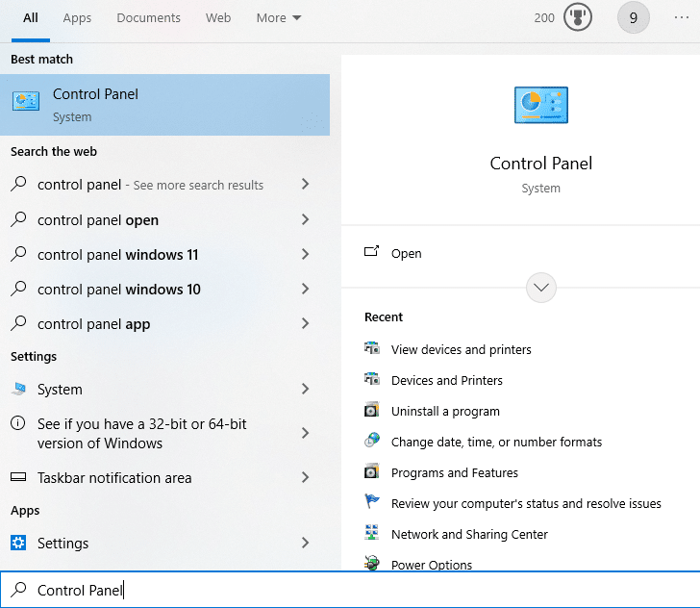Click the Microsoft Rewards trophy icon
This screenshot has height=608, width=700.
[x=577, y=17]
